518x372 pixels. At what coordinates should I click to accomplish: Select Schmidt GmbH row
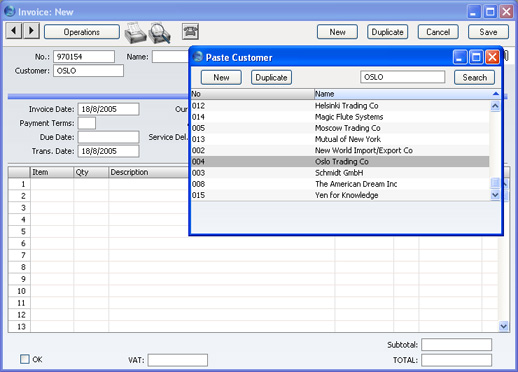click(340, 173)
